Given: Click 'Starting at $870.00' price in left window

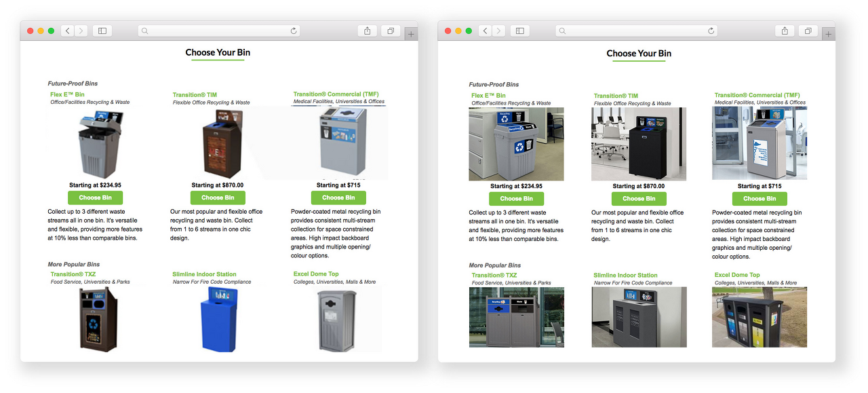Looking at the screenshot, I should click(x=218, y=185).
